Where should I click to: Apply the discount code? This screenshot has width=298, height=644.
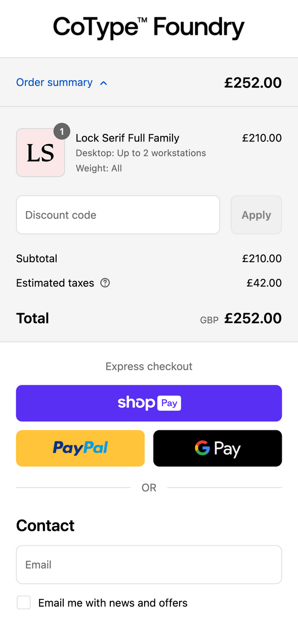coord(257,215)
